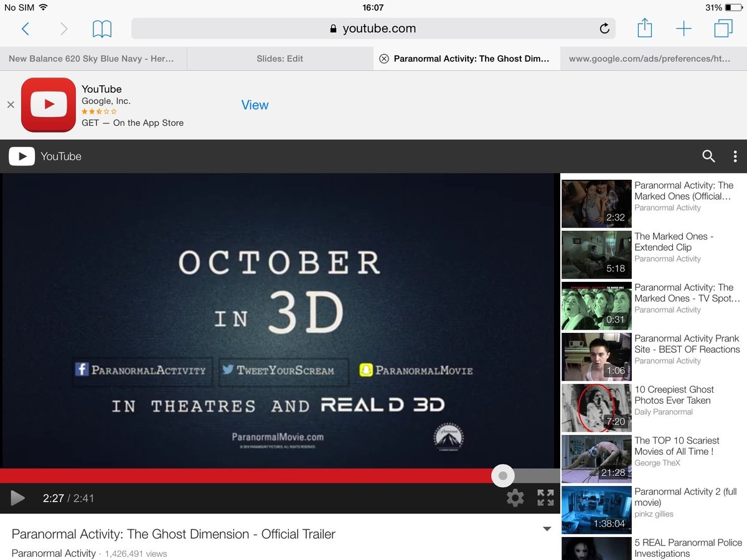Image resolution: width=747 pixels, height=560 pixels.
Task: Close the Paranormal Activity tab with X
Action: (384, 58)
